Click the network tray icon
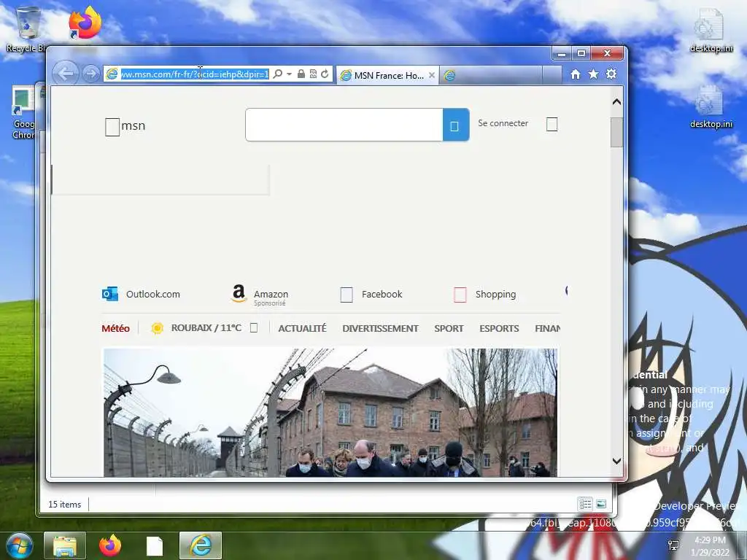The image size is (747, 560). [673, 545]
